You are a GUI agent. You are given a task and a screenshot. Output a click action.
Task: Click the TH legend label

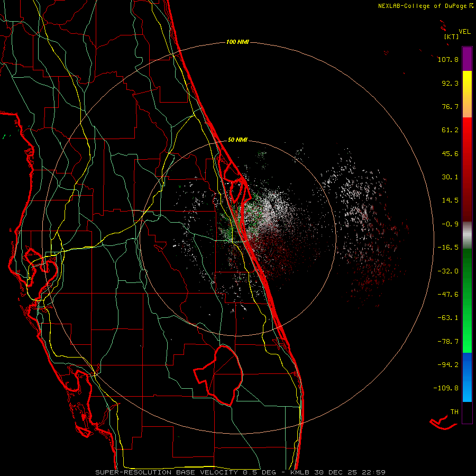454,411
